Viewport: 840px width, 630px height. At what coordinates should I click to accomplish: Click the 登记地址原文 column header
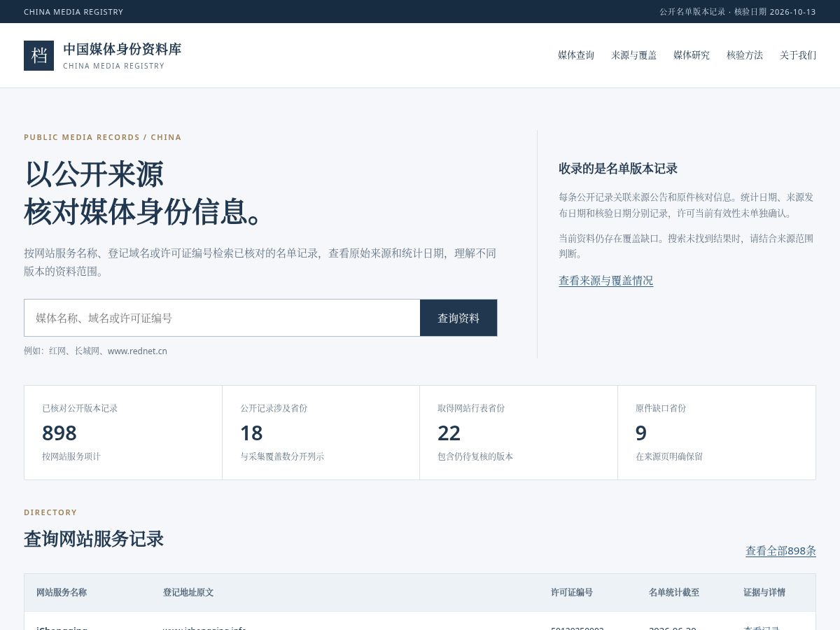tap(188, 592)
